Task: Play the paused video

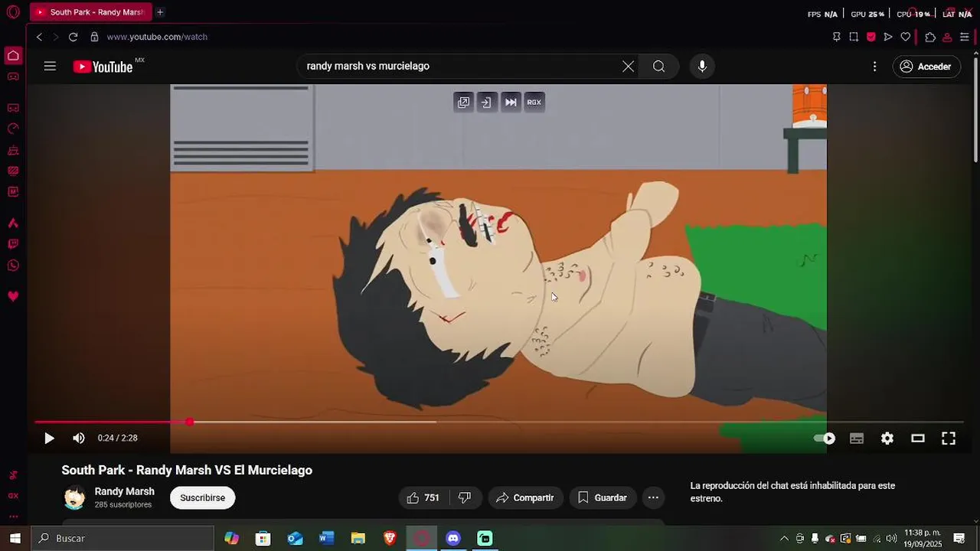Action: (x=49, y=439)
